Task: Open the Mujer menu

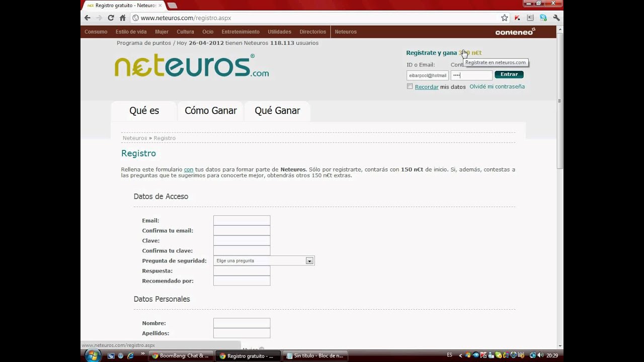Action: click(x=162, y=32)
